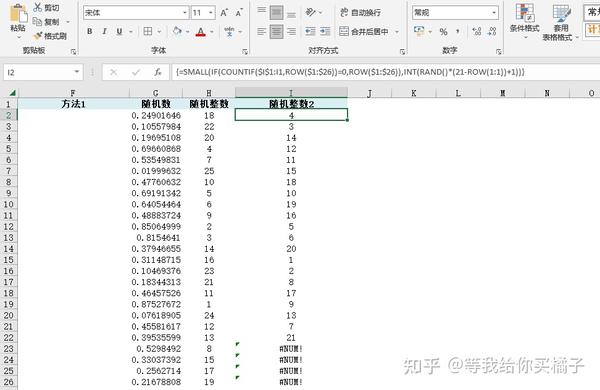Select row 14 header
Image resolution: width=600 pixels, height=390 pixels.
click(8, 249)
